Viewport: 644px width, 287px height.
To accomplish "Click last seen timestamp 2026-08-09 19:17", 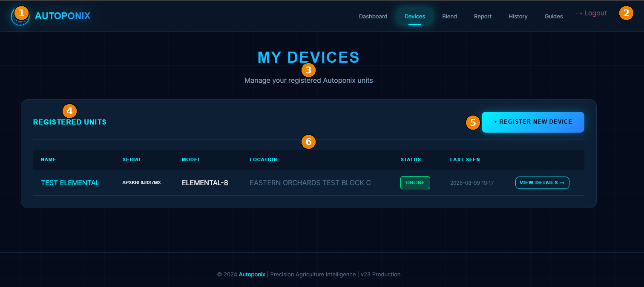I will 472,183.
